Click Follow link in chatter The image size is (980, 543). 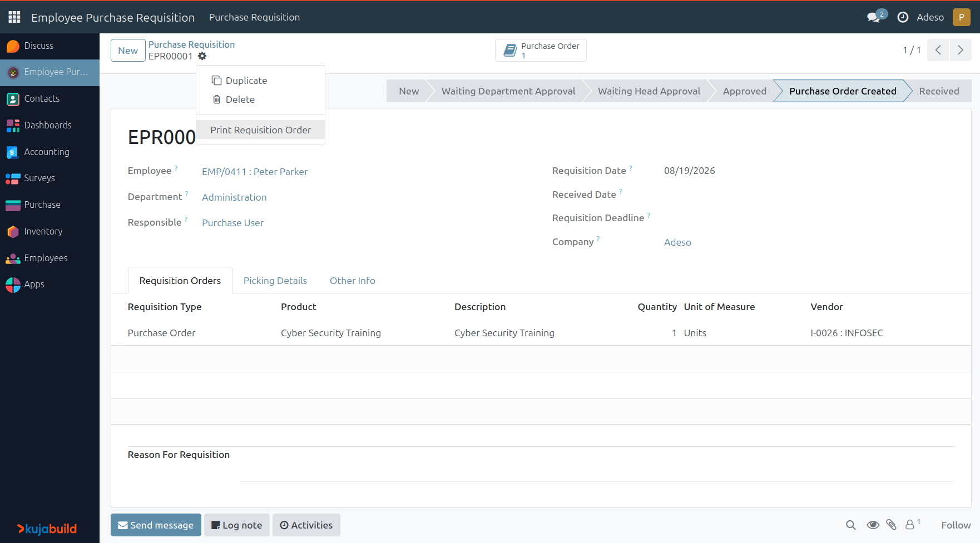956,525
